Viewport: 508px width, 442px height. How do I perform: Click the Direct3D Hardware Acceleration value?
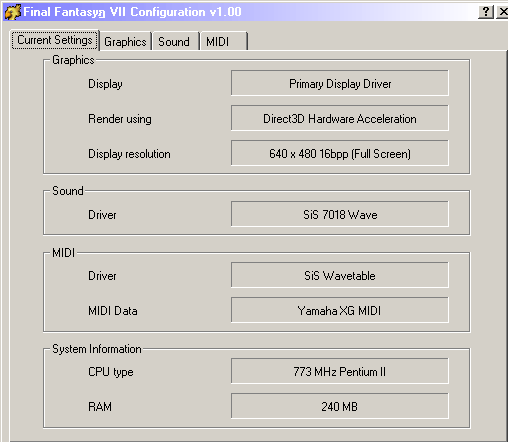(340, 118)
